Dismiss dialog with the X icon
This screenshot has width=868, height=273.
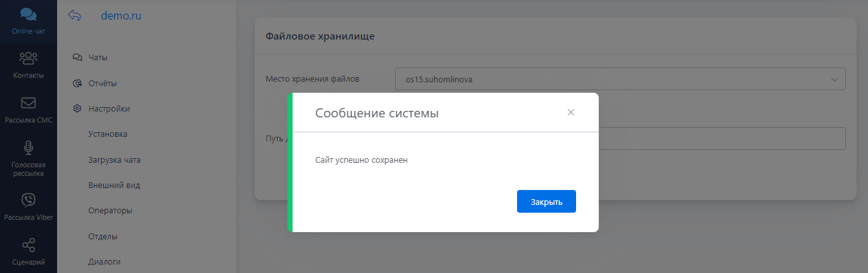pyautogui.click(x=571, y=112)
